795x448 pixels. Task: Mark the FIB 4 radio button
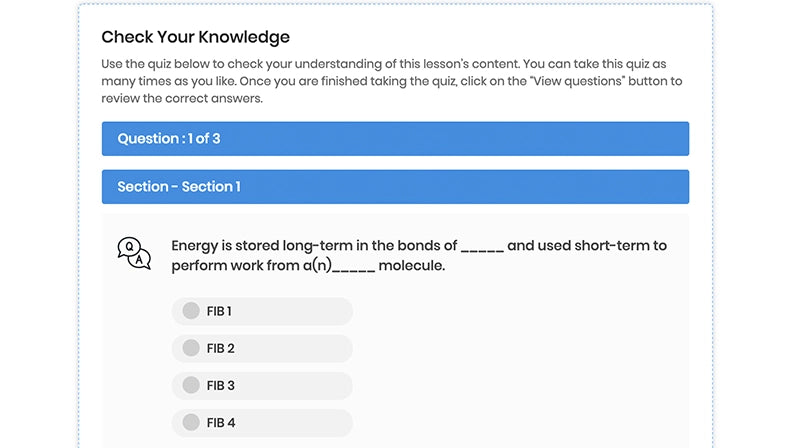[191, 422]
